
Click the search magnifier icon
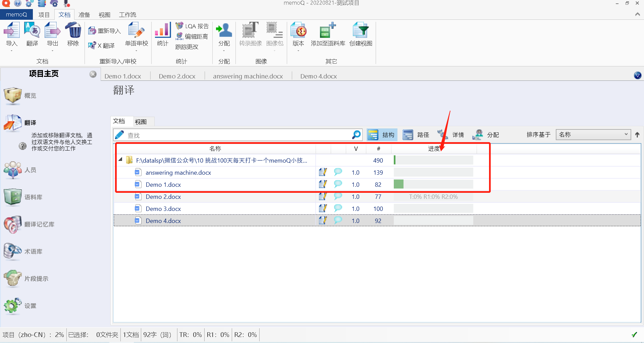point(356,135)
